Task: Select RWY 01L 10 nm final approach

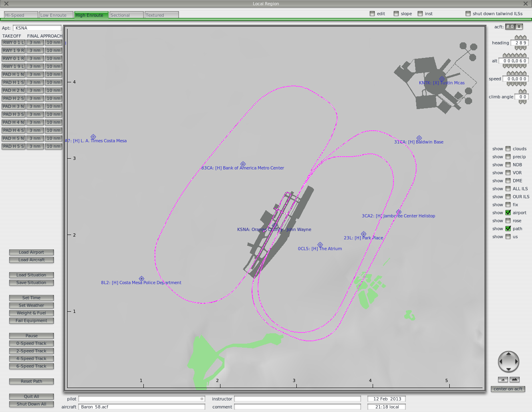Action: tap(54, 42)
